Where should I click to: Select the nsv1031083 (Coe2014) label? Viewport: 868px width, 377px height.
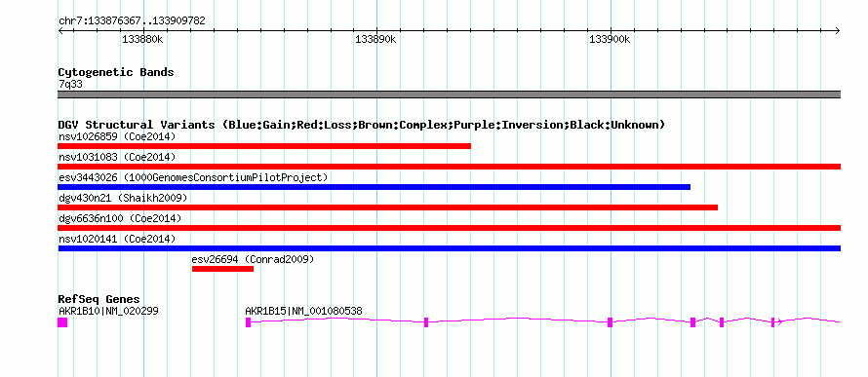[x=117, y=157]
